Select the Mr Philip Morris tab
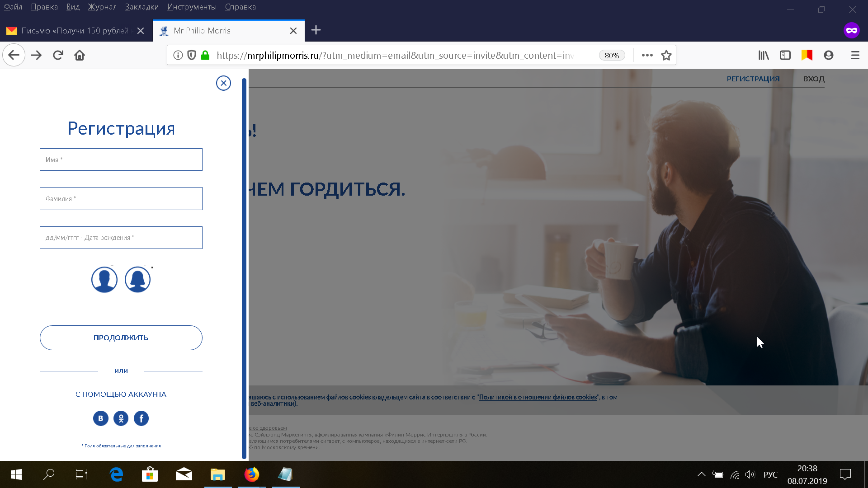 coord(228,31)
